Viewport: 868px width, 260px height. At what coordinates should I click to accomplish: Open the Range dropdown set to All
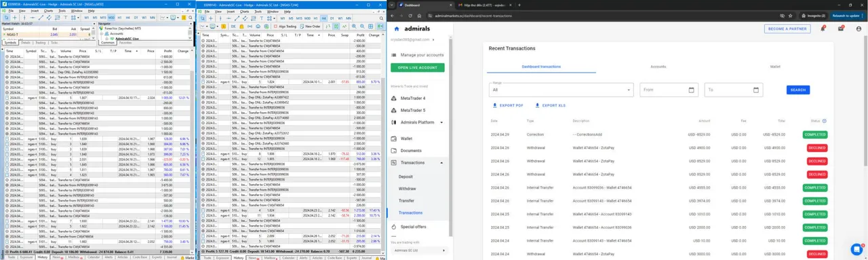click(x=561, y=90)
